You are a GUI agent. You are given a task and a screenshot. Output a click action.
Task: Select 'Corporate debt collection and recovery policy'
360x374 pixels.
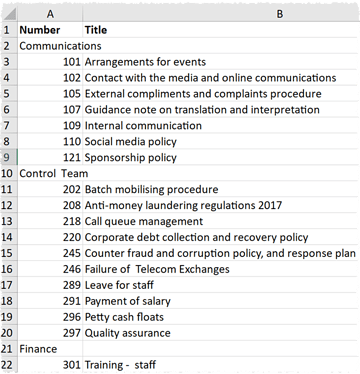coord(221,237)
